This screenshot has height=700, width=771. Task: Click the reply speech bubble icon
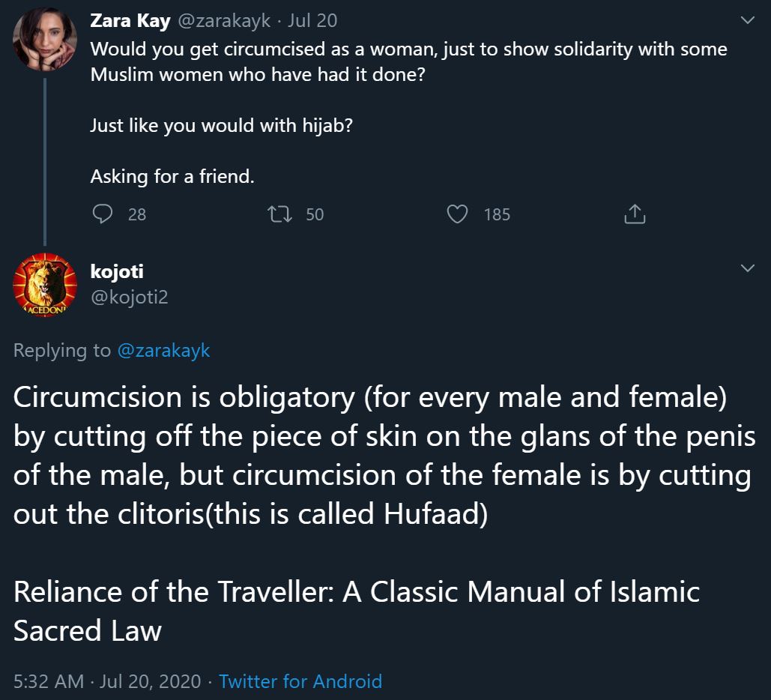coord(102,214)
